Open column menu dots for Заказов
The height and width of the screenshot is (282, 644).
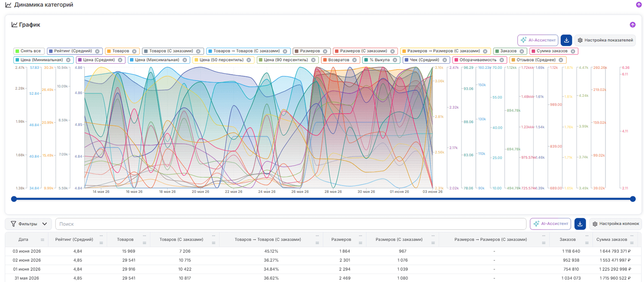click(588, 235)
